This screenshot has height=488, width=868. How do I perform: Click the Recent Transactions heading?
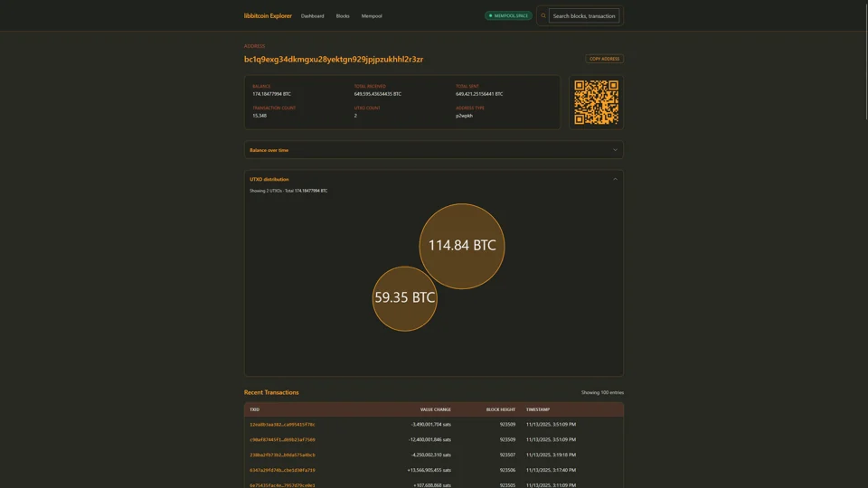pyautogui.click(x=271, y=392)
